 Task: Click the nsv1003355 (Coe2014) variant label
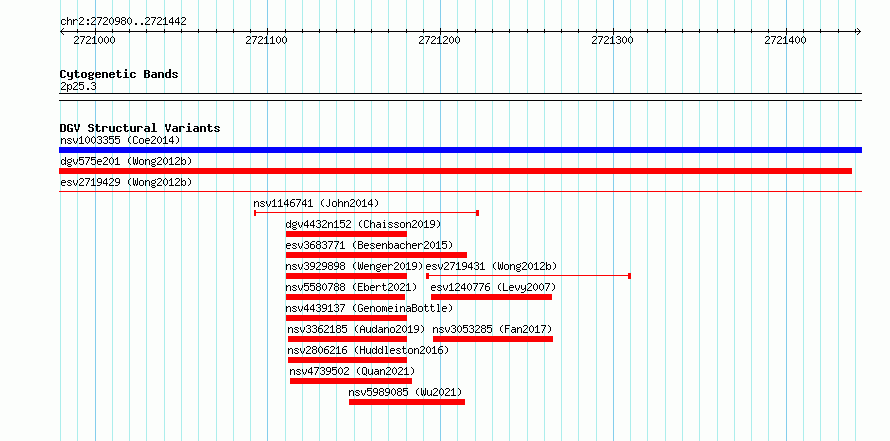(120, 140)
